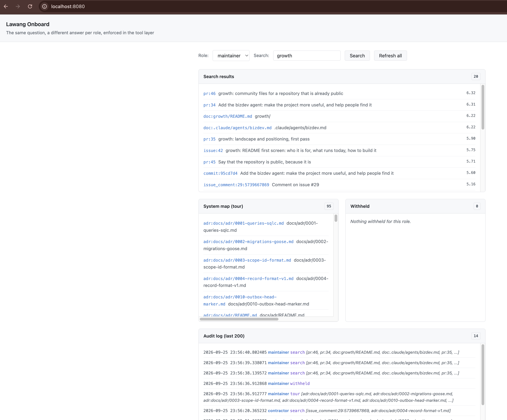Click the System map horizontal scrollbar
This screenshot has height=420, width=507.
coord(239,319)
